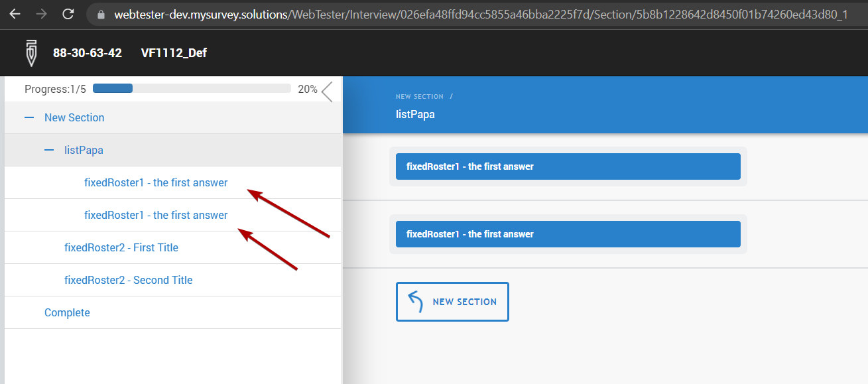Collapse the listPapa tree node
This screenshot has width=868, height=384.
tap(48, 150)
